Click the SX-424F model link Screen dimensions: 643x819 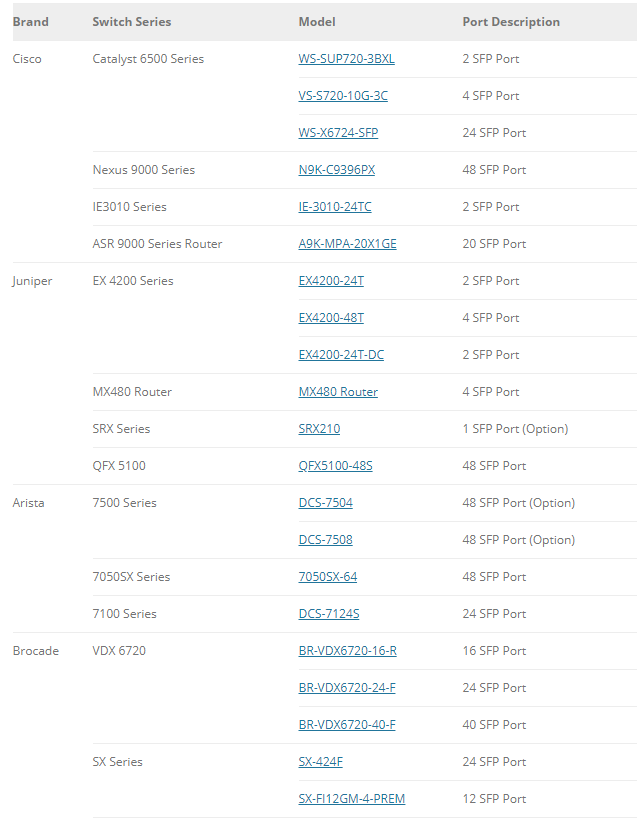320,762
